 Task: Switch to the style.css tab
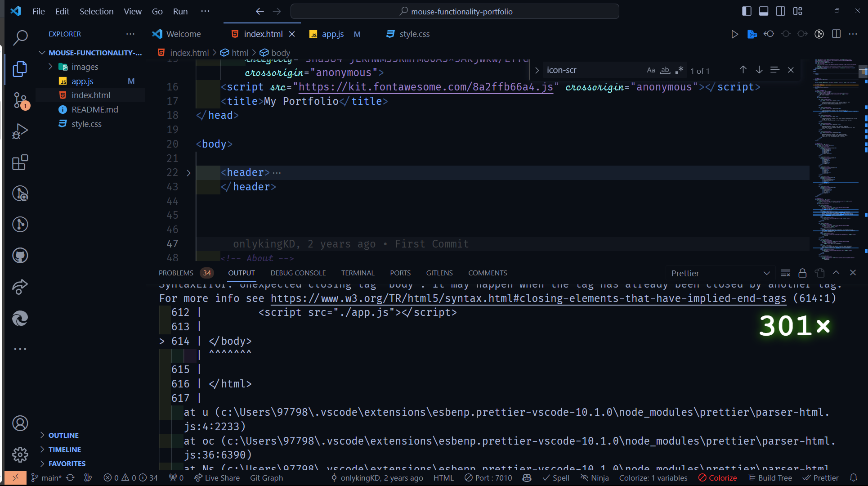click(413, 34)
